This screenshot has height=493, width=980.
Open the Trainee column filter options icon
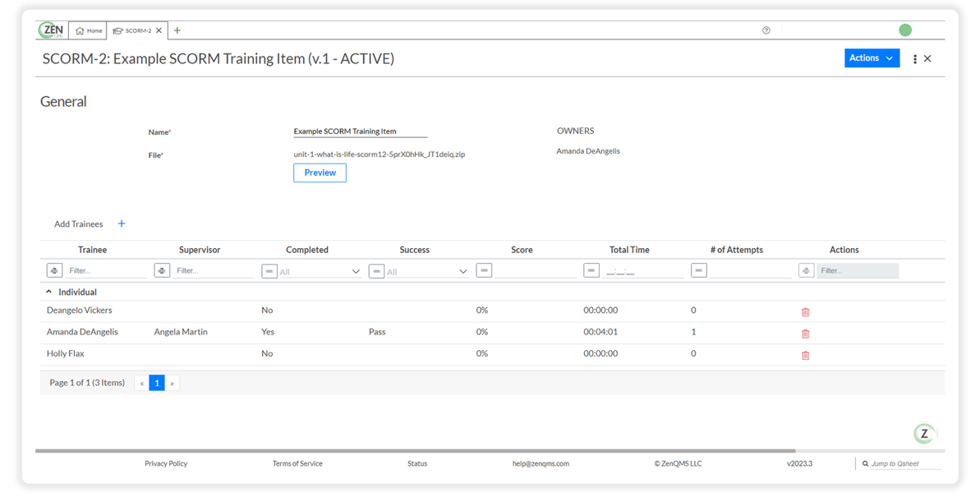point(54,270)
